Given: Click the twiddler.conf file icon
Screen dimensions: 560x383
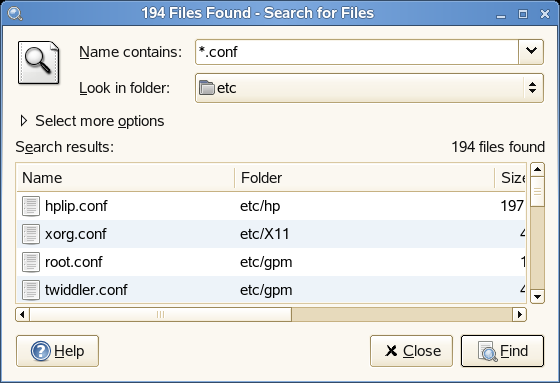Looking at the screenshot, I should pos(31,290).
